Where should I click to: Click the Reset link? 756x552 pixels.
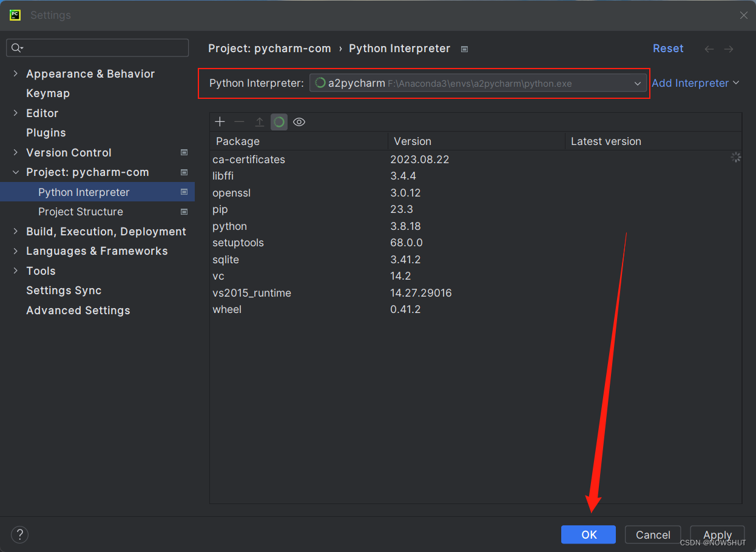[668, 49]
